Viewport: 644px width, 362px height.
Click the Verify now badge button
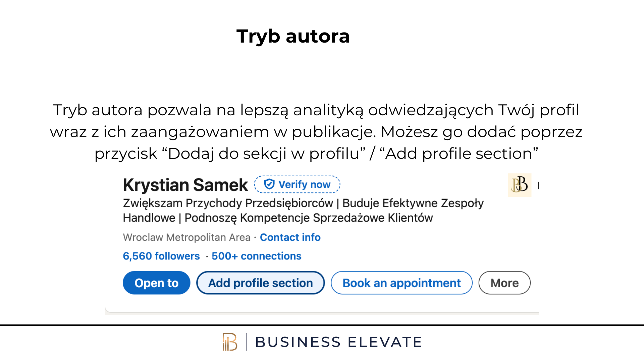point(297,184)
